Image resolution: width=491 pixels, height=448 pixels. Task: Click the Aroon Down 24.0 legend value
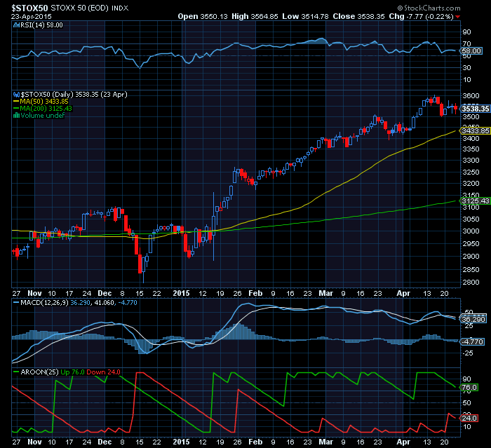[x=103, y=372]
